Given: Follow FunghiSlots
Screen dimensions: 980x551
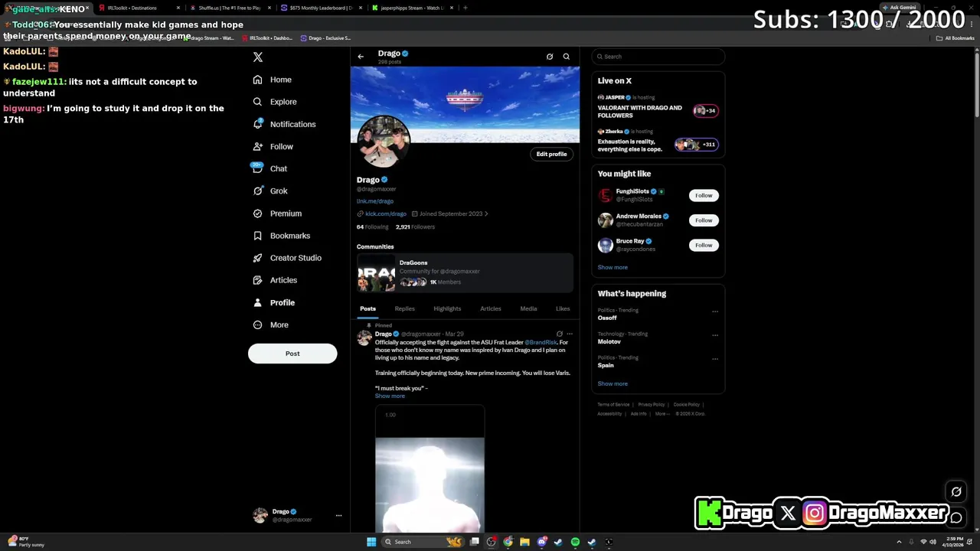Looking at the screenshot, I should 704,195.
